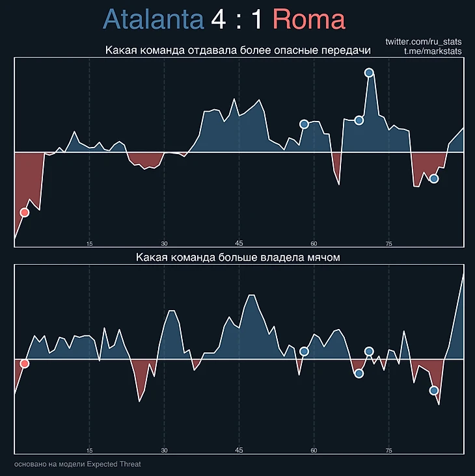
Task: Click the blue marker below the axis in the top chart
Action: 434,179
